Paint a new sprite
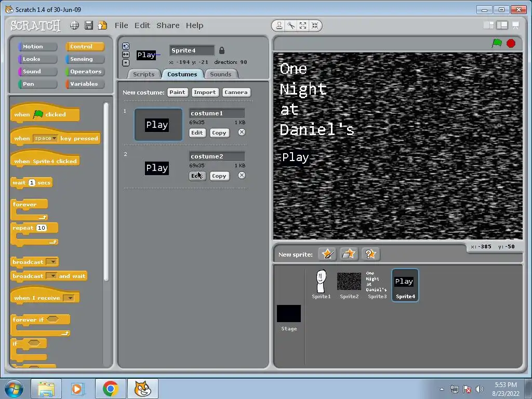The width and height of the screenshot is (532, 399). [x=327, y=254]
